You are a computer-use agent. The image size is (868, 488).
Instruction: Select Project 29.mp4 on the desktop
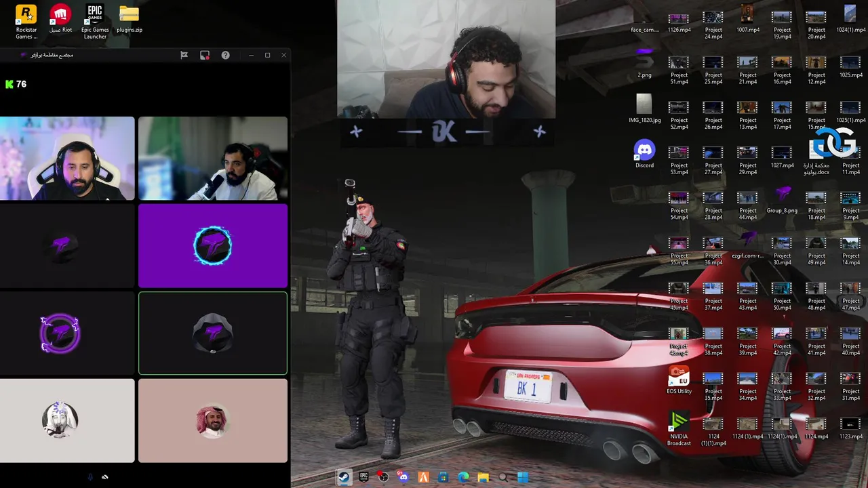click(x=747, y=161)
